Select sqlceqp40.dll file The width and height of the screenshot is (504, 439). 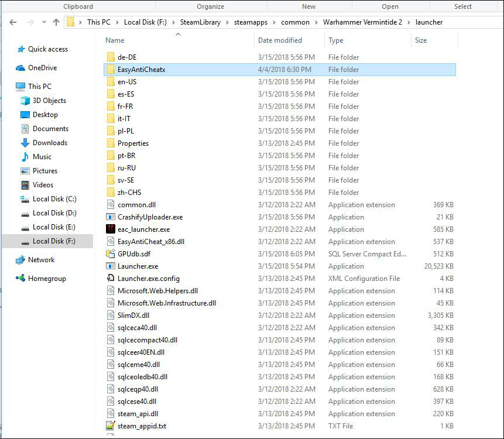(280, 389)
